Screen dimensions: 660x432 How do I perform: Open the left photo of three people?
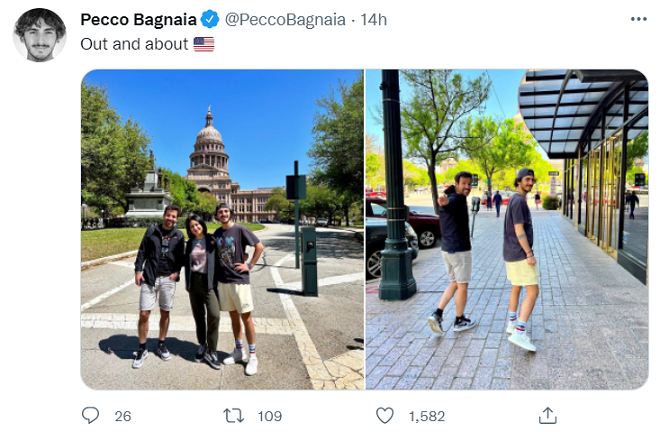pyautogui.click(x=222, y=229)
